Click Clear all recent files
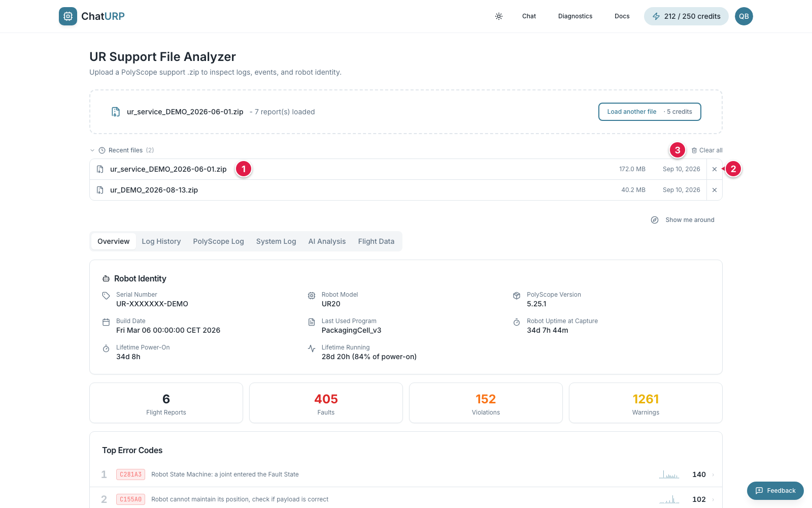 707,150
